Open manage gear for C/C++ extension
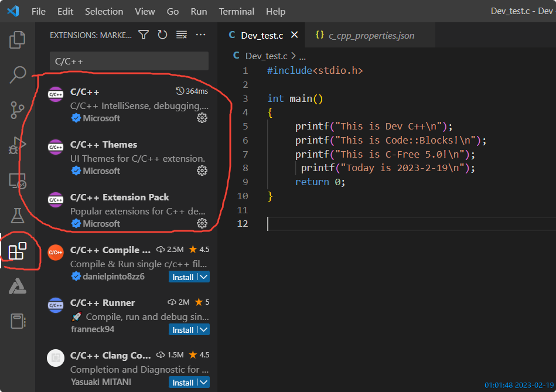This screenshot has height=392, width=556. [202, 118]
